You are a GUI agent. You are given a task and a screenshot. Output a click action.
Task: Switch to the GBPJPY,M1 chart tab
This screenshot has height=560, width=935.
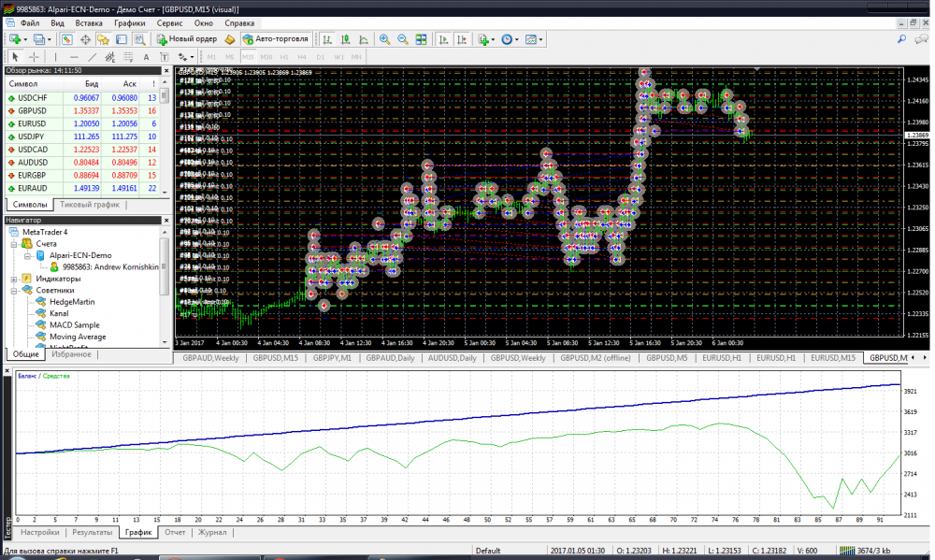(x=332, y=358)
